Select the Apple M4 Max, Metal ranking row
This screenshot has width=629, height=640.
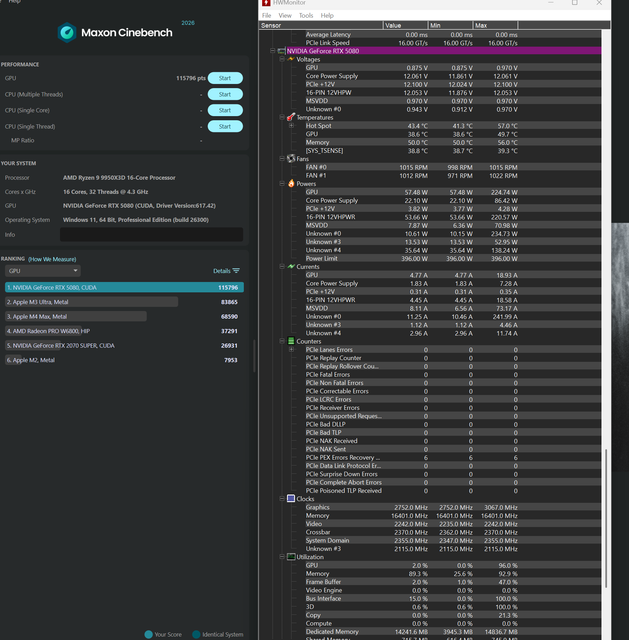click(x=122, y=316)
